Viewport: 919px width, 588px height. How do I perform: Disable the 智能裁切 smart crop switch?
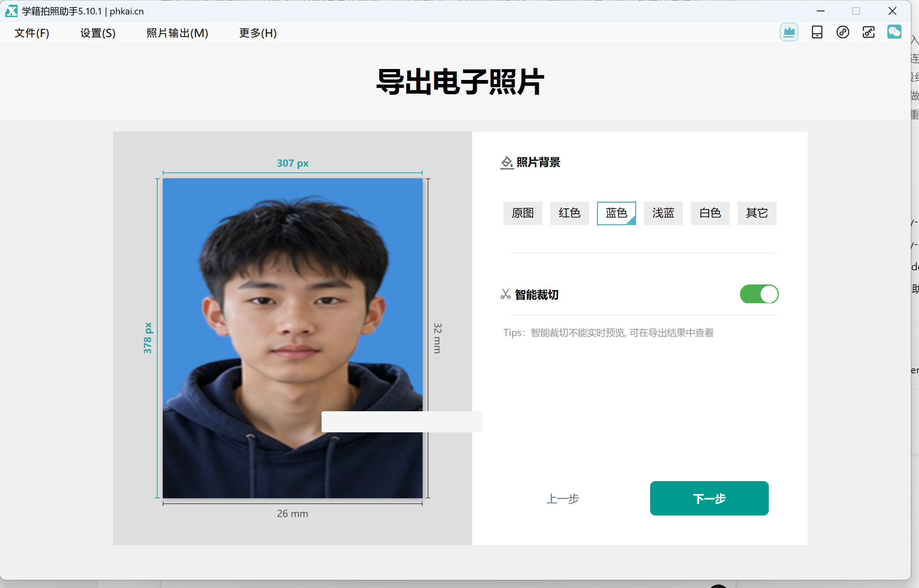tap(759, 294)
